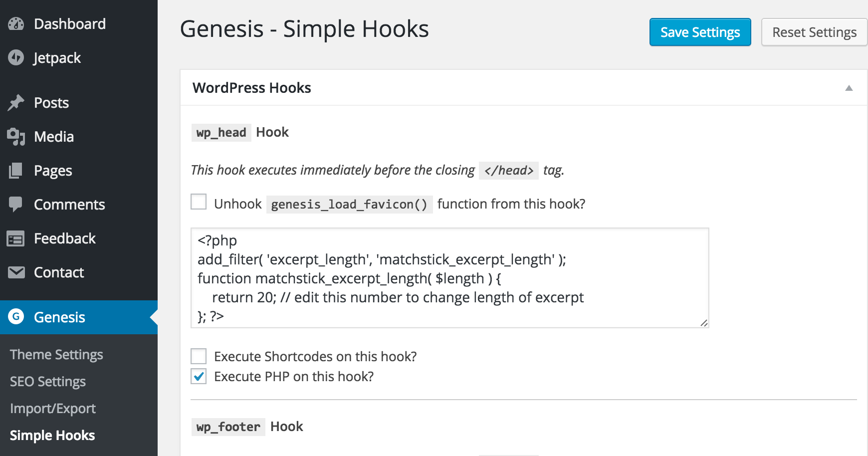Check Execute Shortcodes on this hook
The width and height of the screenshot is (868, 456).
pyautogui.click(x=199, y=356)
